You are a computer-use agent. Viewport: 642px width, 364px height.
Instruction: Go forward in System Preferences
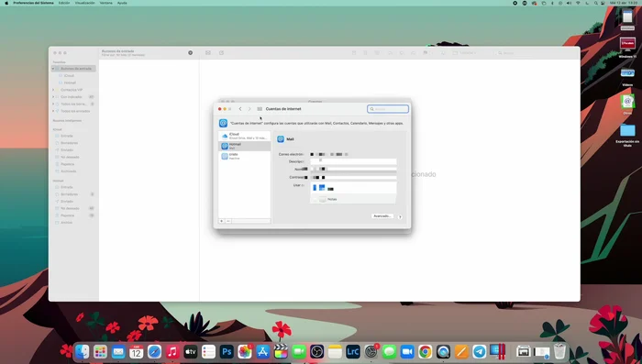click(249, 109)
